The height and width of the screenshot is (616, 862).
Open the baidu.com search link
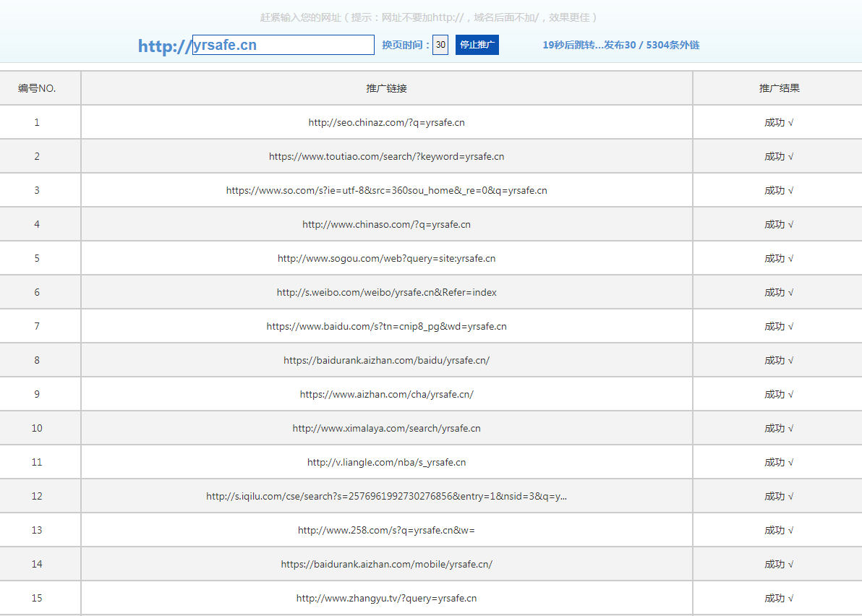point(386,326)
